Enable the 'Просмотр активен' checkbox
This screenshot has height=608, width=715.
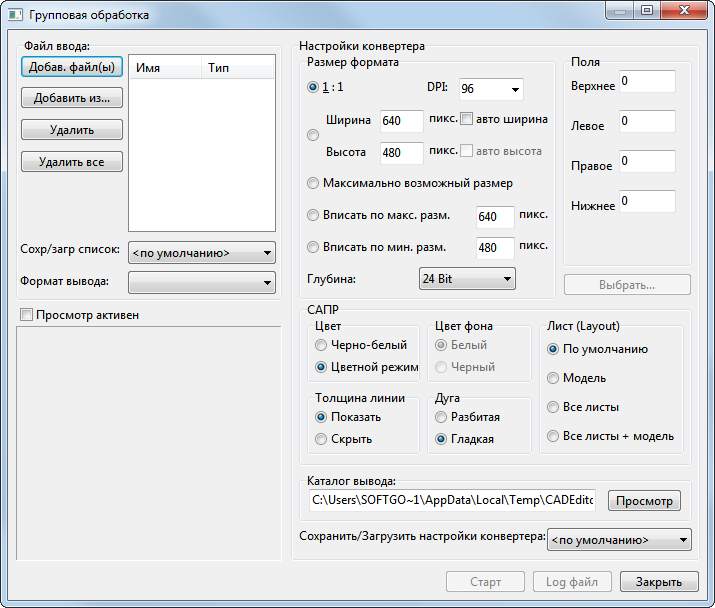tap(26, 315)
